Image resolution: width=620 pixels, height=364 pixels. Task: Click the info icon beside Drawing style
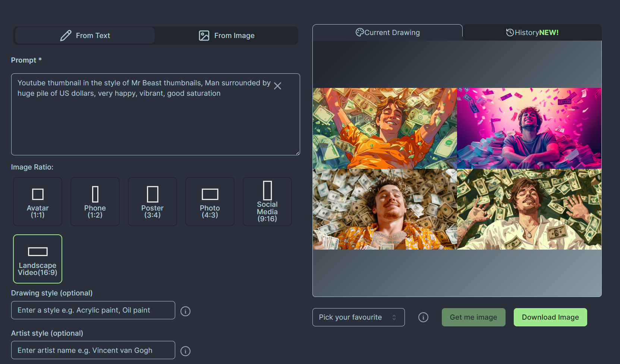(x=185, y=311)
